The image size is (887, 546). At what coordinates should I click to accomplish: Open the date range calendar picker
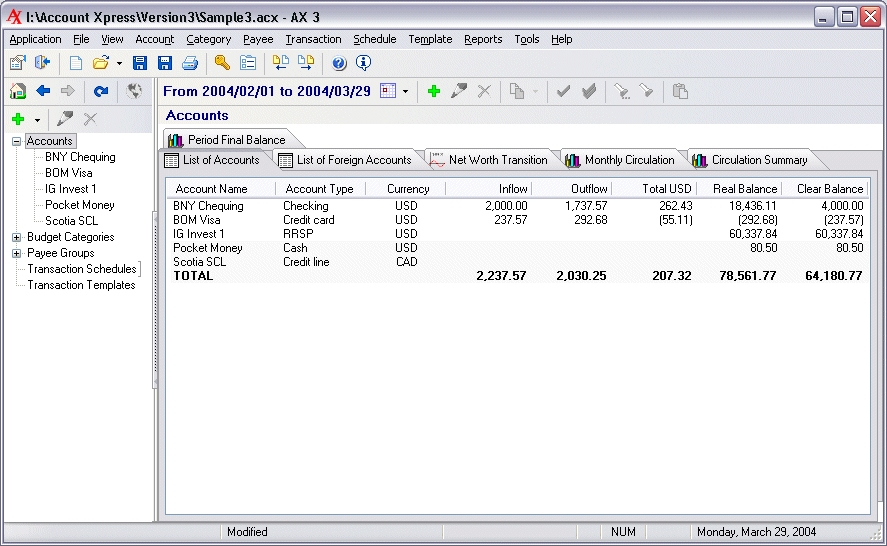click(x=388, y=91)
